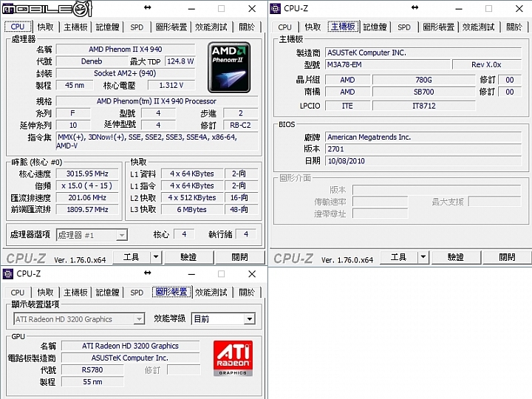Click the Deneb code name value
Screen dimensions: 532x399
coord(92,61)
